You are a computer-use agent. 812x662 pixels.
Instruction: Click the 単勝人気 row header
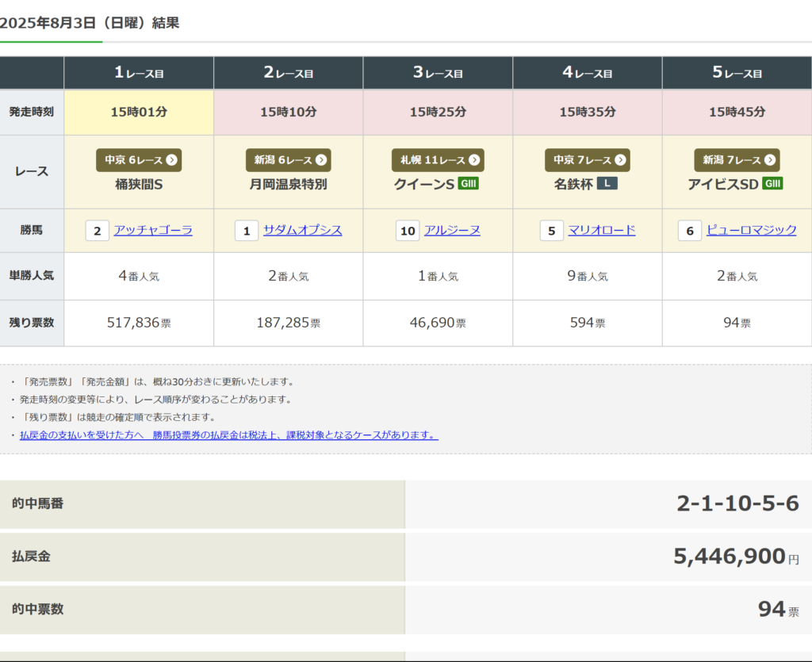tap(32, 276)
